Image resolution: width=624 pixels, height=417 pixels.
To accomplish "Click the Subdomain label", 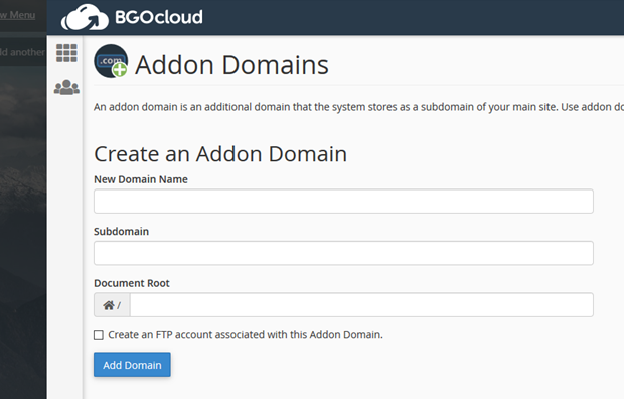I will pyautogui.click(x=121, y=232).
